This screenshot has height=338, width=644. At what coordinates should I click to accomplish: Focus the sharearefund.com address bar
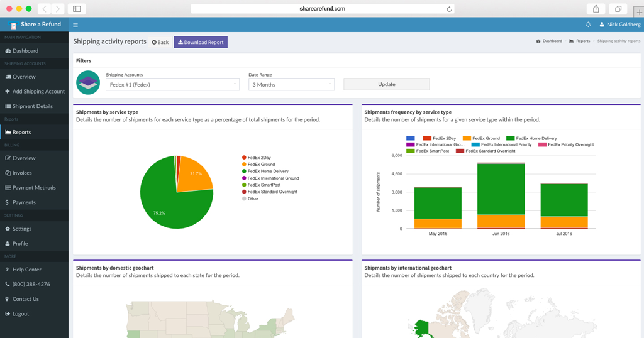323,9
